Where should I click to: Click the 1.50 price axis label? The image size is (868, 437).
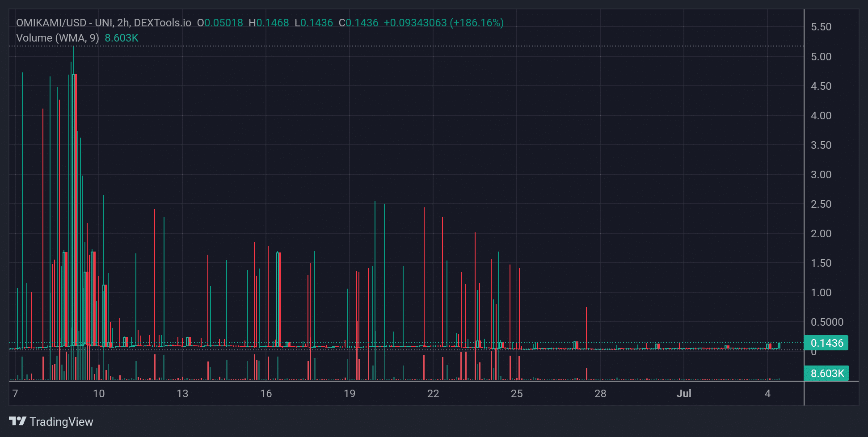point(821,263)
